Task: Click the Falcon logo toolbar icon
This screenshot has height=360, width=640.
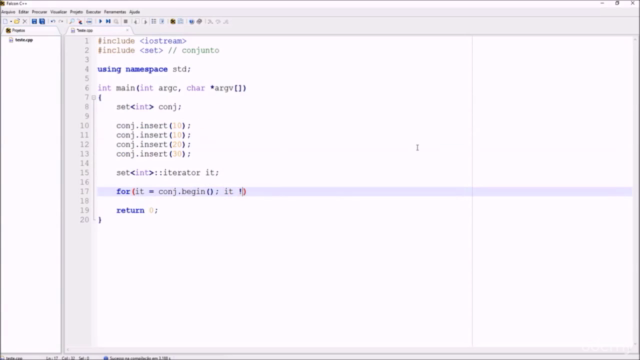Action: (x=173, y=21)
